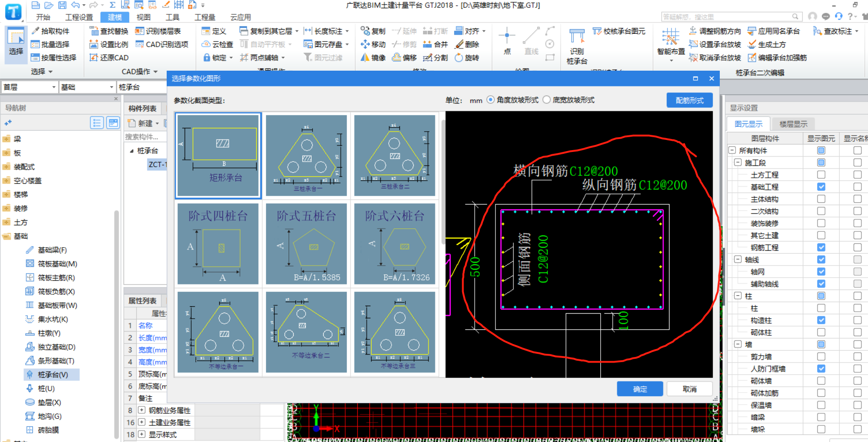Uncheck 钢筋工程 show element checkbox
Viewport: 868px width, 442px height.
(821, 247)
